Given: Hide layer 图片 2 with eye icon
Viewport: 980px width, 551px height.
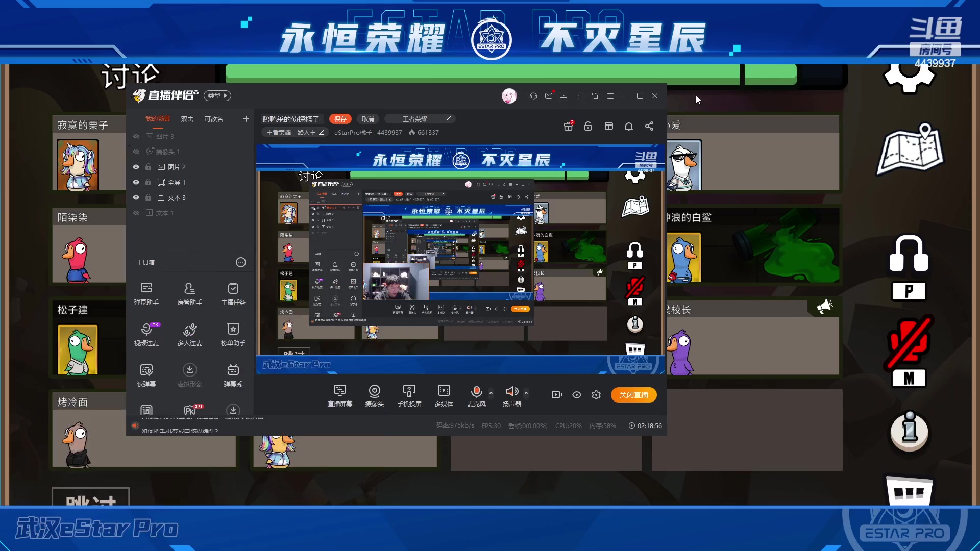Looking at the screenshot, I should pos(136,167).
